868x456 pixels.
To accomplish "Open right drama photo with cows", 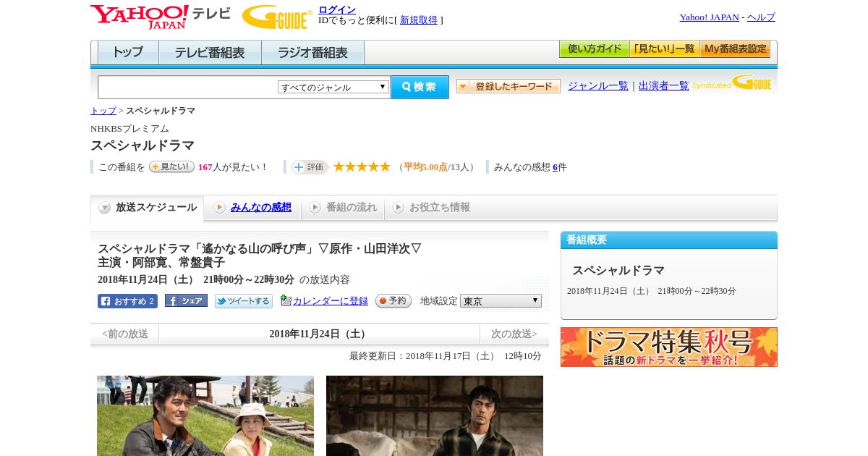I will point(435,415).
